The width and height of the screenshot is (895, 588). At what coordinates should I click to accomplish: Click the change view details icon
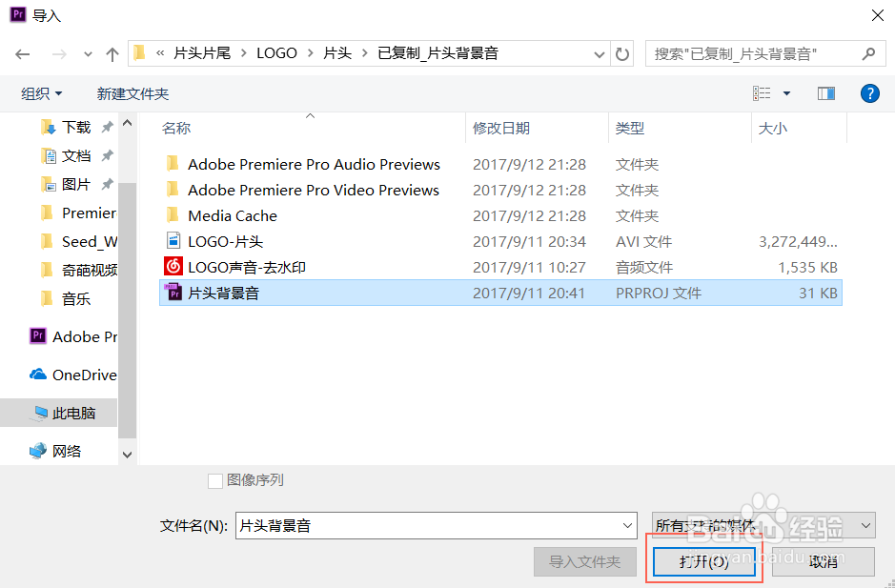coord(764,93)
